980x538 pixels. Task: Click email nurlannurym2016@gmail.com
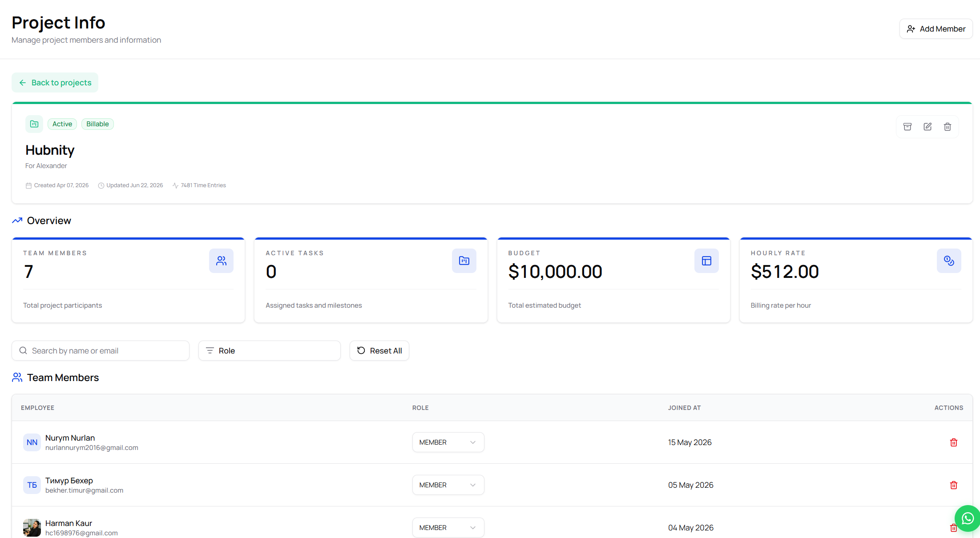pos(92,448)
